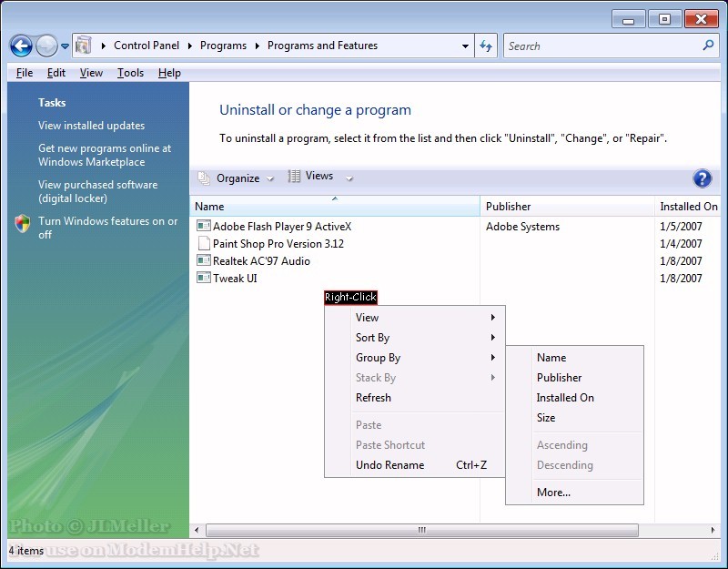
Task: Click the Programs and Features breadcrumb
Action: pyautogui.click(x=323, y=46)
